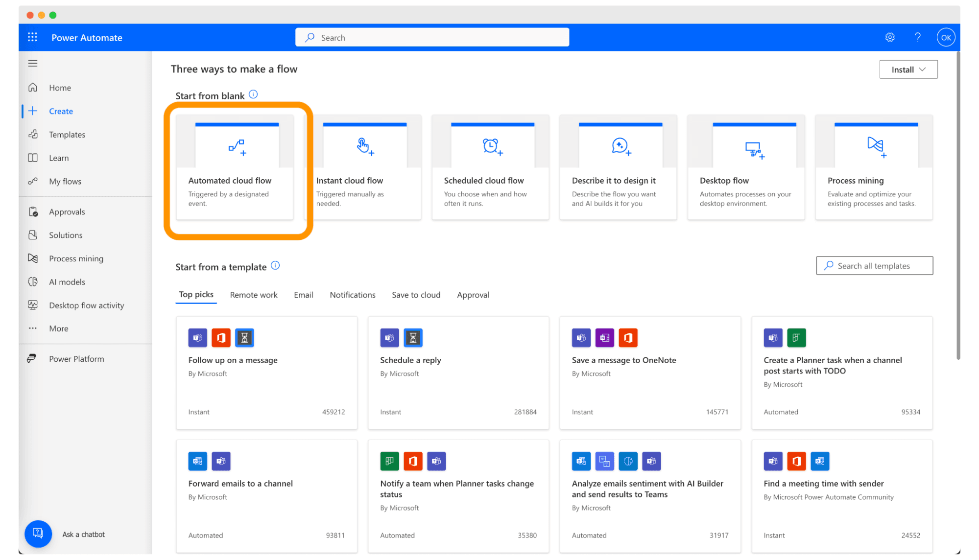
Task: Switch to the Email tab
Action: 303,295
